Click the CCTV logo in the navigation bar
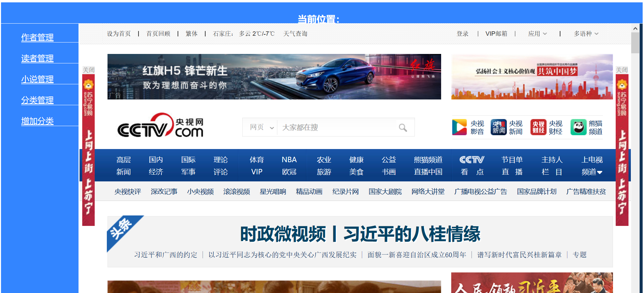Image resolution: width=644 pixels, height=293 pixels. 472,159
